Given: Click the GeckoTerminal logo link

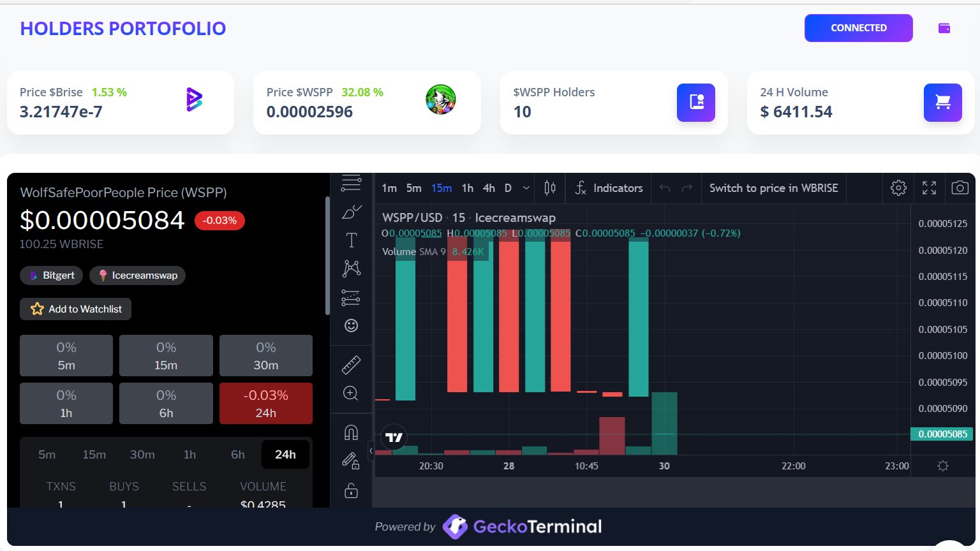Looking at the screenshot, I should pyautogui.click(x=522, y=527).
